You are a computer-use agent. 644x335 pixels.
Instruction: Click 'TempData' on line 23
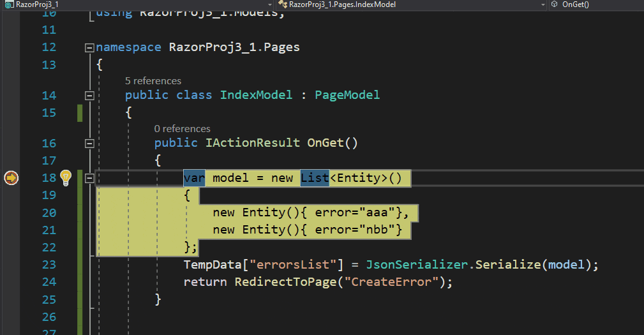213,265
